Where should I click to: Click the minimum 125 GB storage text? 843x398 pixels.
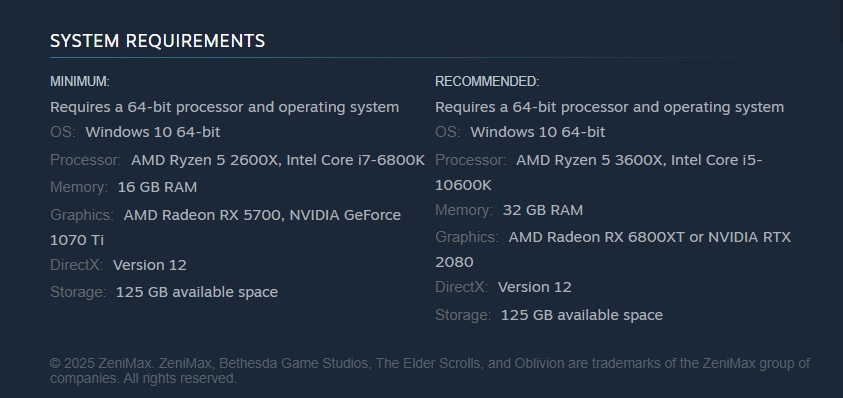point(197,292)
